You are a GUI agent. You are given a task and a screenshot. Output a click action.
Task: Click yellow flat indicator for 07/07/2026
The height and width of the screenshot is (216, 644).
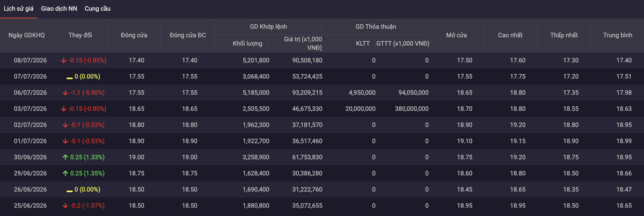click(x=69, y=76)
